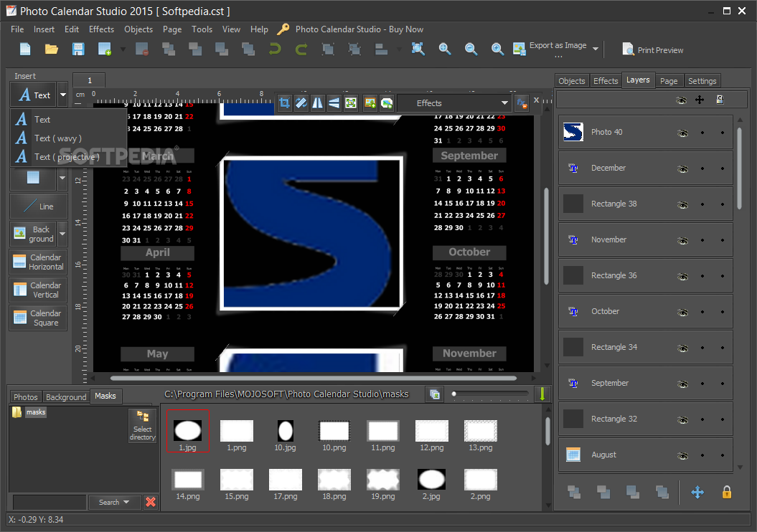
Task: Expand the Background insert dropdown arrow
Action: [x=62, y=234]
